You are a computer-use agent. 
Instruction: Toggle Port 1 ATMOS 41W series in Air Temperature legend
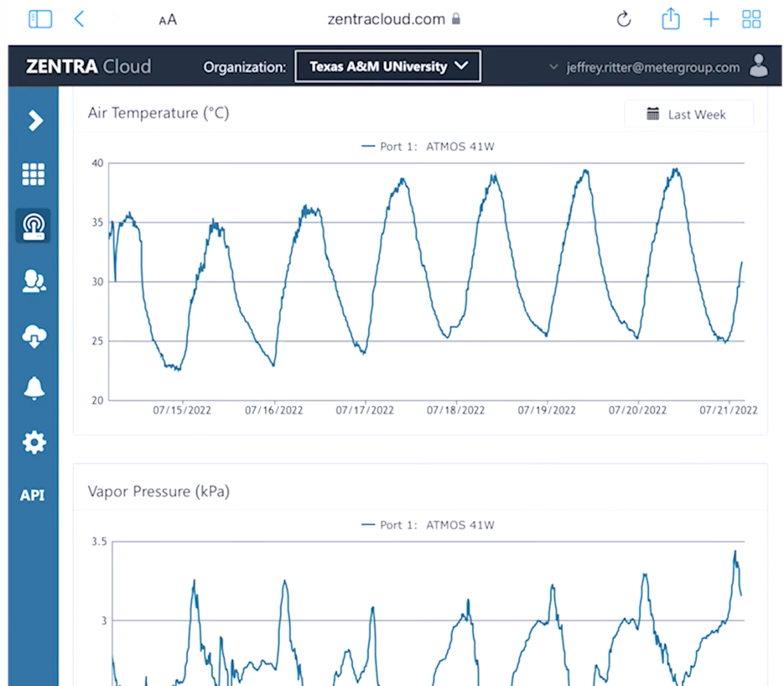pos(428,146)
